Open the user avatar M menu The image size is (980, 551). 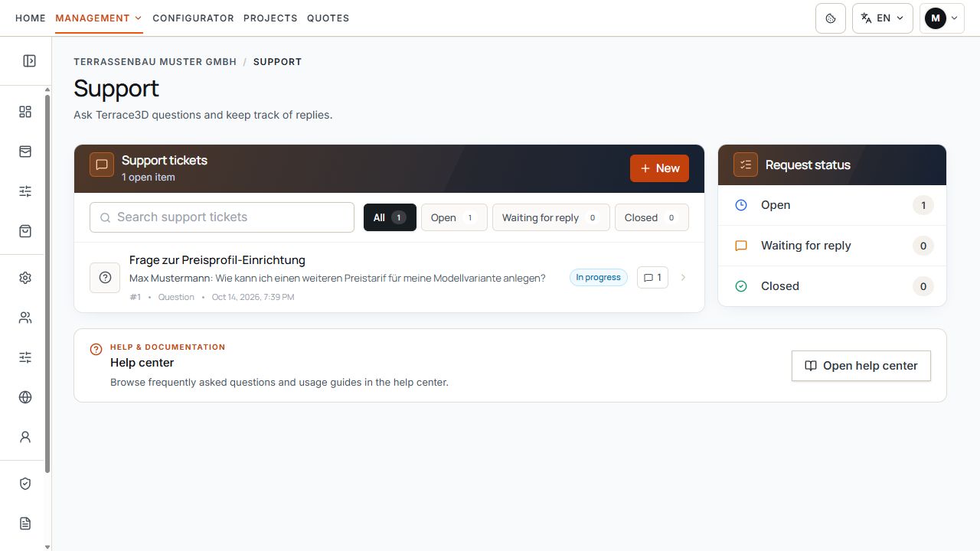(x=942, y=18)
